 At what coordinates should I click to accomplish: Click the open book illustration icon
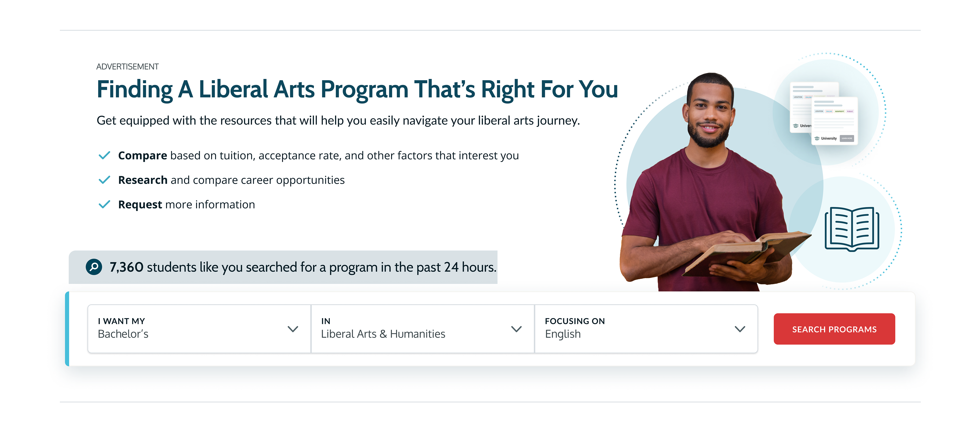coord(851,229)
